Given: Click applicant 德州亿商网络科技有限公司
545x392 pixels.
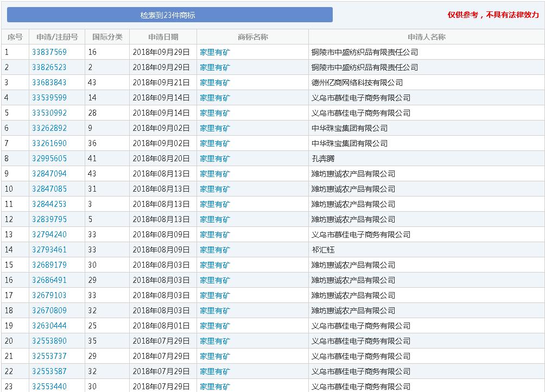Looking at the screenshot, I should (357, 83).
